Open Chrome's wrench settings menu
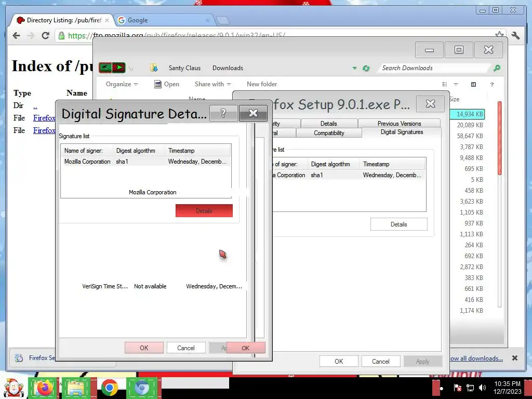This screenshot has height=399, width=532. click(x=515, y=36)
